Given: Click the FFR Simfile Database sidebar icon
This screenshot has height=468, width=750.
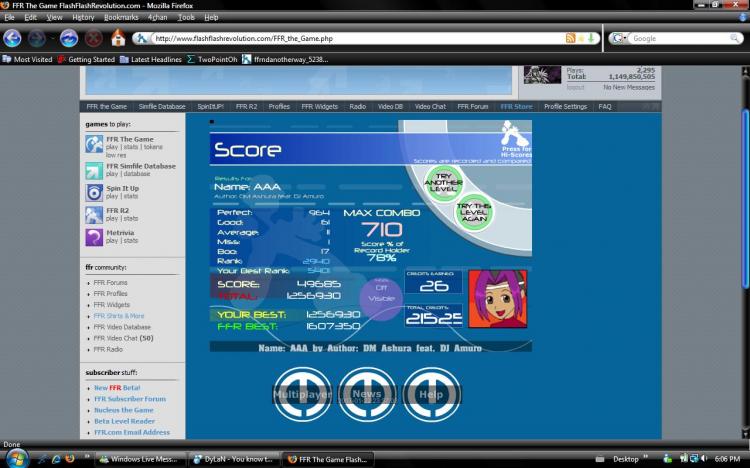Looking at the screenshot, I should [x=94, y=170].
